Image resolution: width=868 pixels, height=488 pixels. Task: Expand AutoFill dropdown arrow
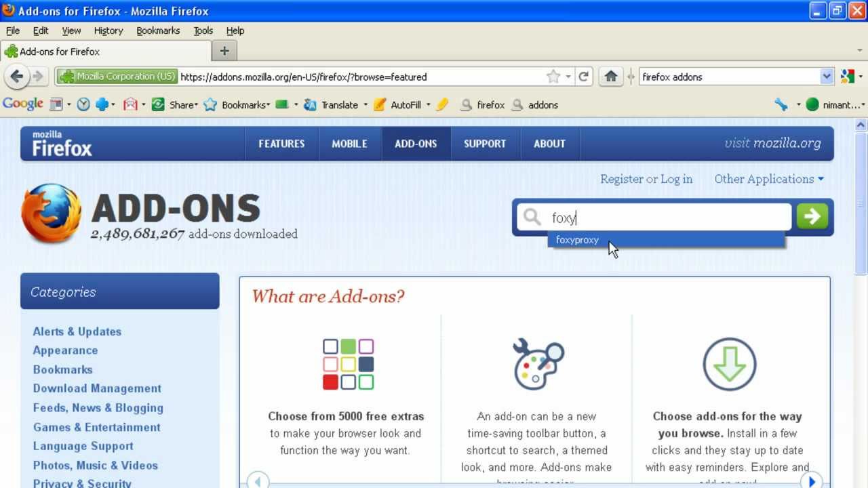tap(428, 104)
